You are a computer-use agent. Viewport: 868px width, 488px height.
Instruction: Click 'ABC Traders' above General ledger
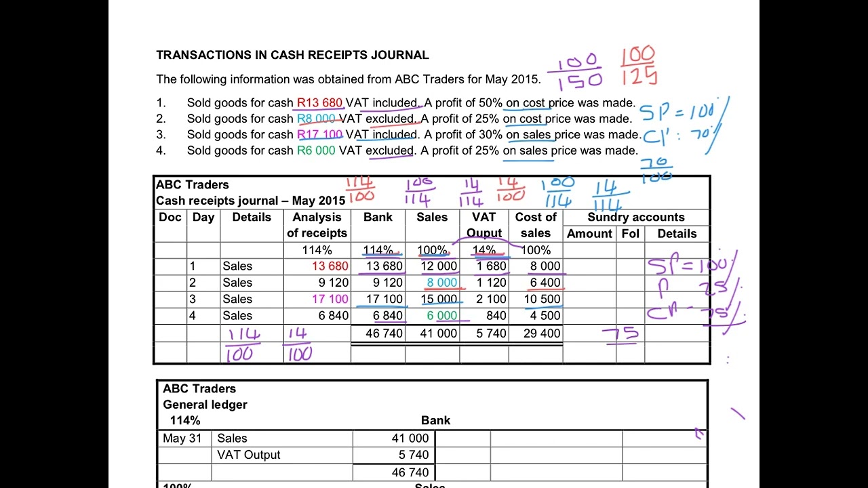[x=199, y=388]
